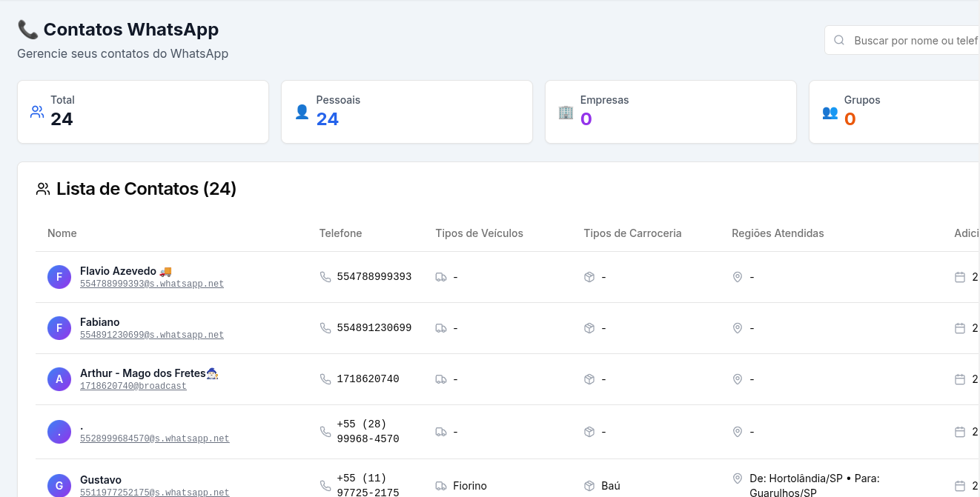Image resolution: width=980 pixels, height=497 pixels.
Task: Click the phone icon beside 554891230699
Action: click(325, 328)
